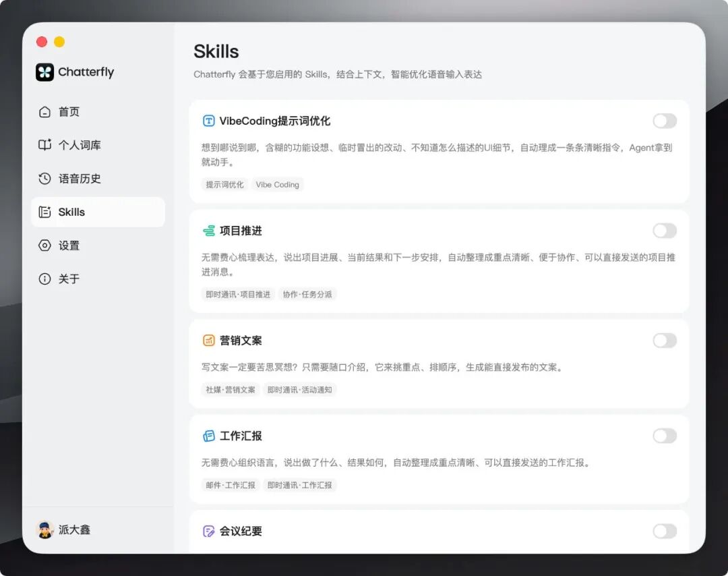Click the 工作汇报 card title
Viewport: 728px width, 576px height.
[241, 436]
